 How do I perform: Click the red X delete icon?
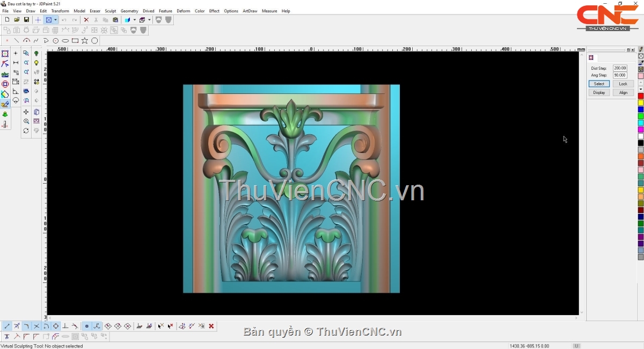(x=86, y=20)
